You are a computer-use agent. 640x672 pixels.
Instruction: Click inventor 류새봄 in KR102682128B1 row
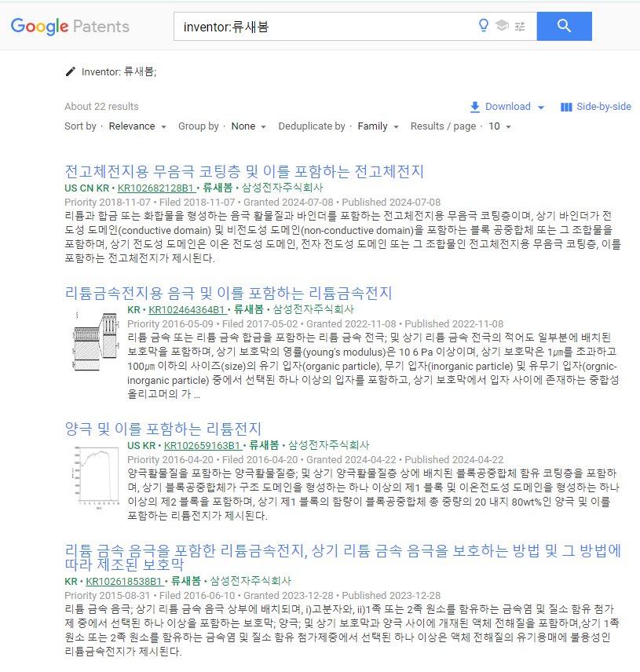coord(218,188)
